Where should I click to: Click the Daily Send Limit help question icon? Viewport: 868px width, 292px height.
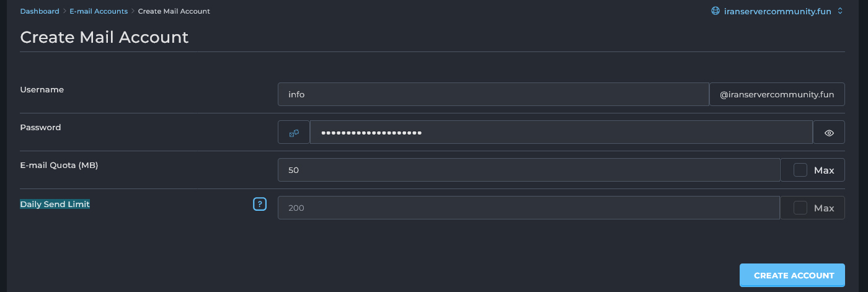[x=260, y=204]
